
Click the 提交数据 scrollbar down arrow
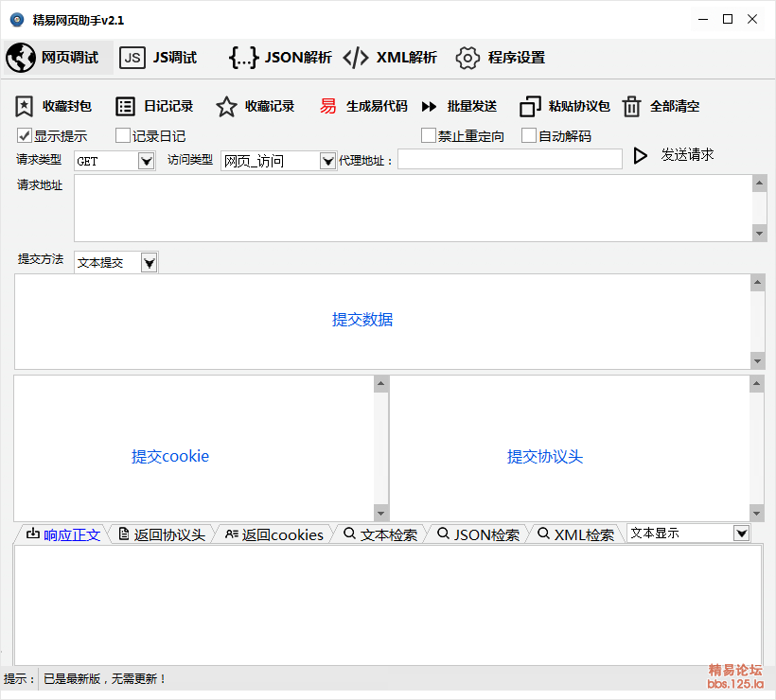(758, 360)
